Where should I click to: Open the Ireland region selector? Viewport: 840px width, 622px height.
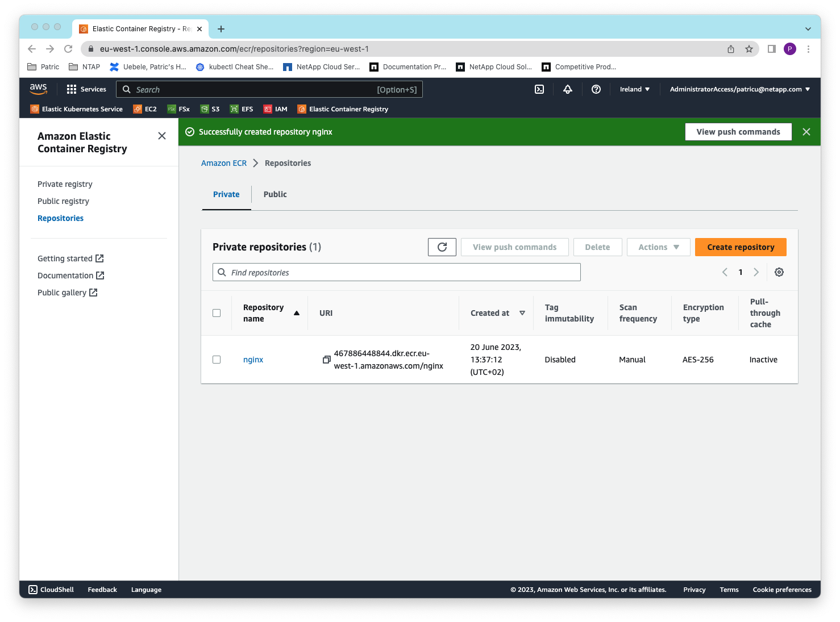(x=634, y=89)
